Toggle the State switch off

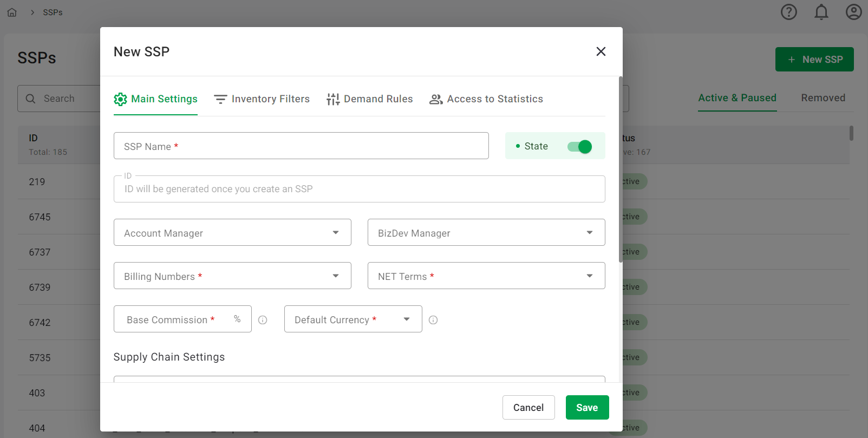pos(579,146)
